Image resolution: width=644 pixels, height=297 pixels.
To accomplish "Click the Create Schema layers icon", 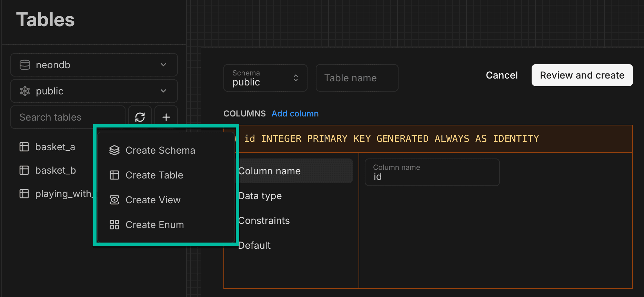I will click(x=114, y=150).
